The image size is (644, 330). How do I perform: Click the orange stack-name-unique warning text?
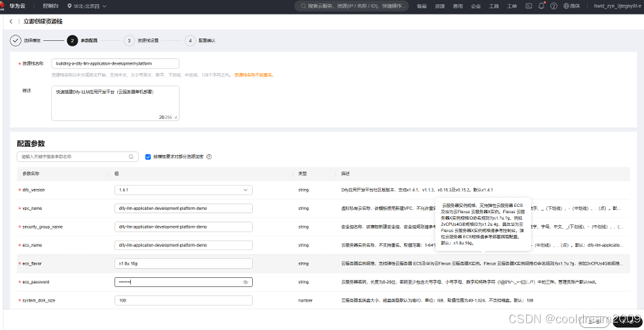coord(254,75)
